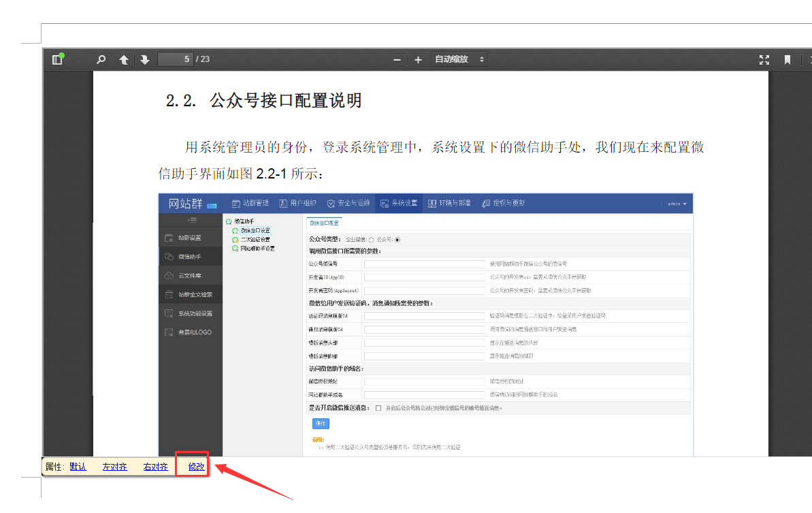812x513 pixels.
Task: Click the 通知消息模板Id input field
Action: coord(424,330)
